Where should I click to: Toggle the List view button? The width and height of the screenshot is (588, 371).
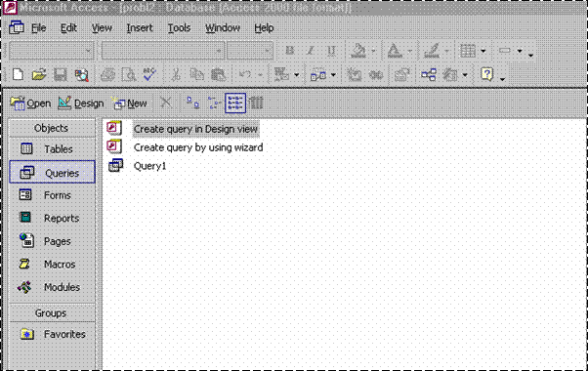[x=235, y=103]
